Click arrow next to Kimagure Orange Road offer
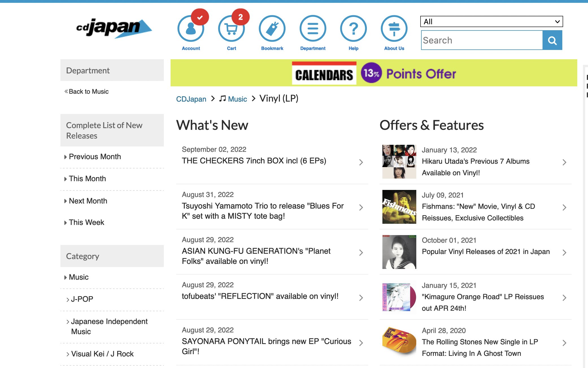Image resolution: width=588 pixels, height=368 pixels. click(x=564, y=298)
